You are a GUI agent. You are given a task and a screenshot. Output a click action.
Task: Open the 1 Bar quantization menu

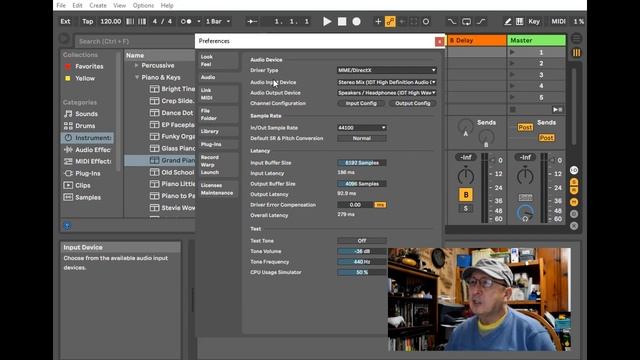pos(218,21)
